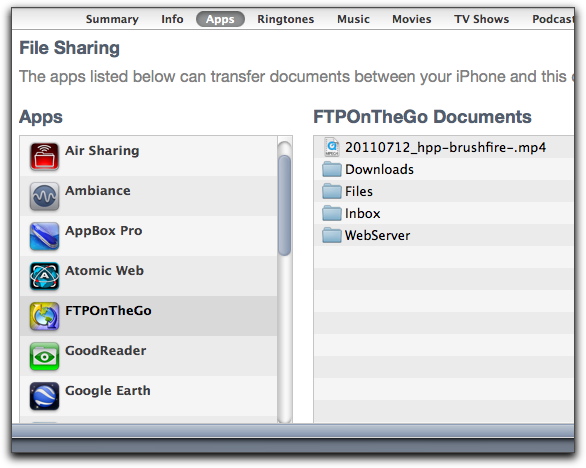
Task: Select the Files folder icon
Action: pyautogui.click(x=331, y=191)
